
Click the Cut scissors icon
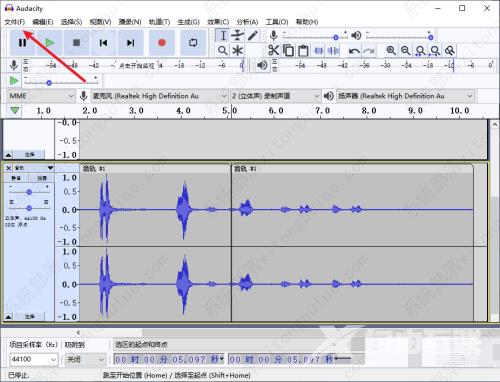pyautogui.click(x=273, y=51)
